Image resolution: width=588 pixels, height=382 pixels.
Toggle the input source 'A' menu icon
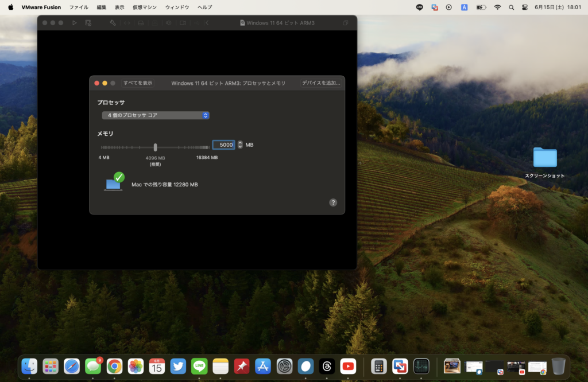464,7
